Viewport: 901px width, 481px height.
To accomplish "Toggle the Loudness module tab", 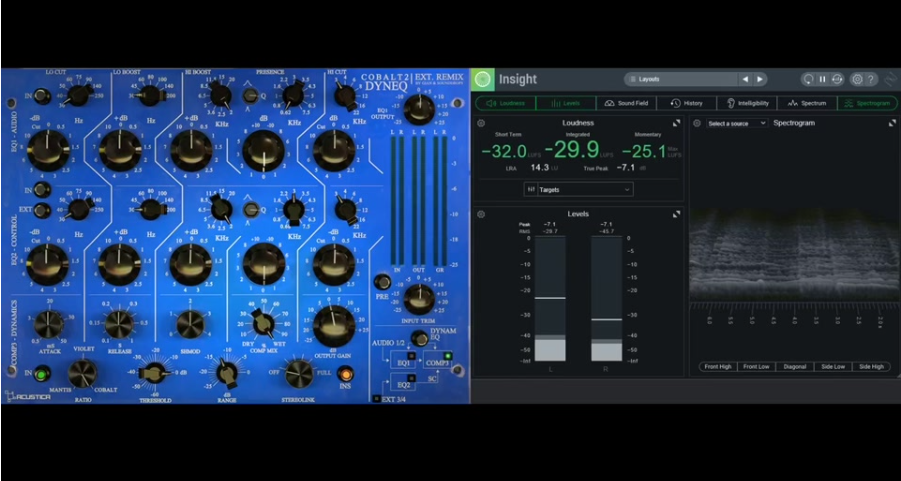I will pos(506,103).
